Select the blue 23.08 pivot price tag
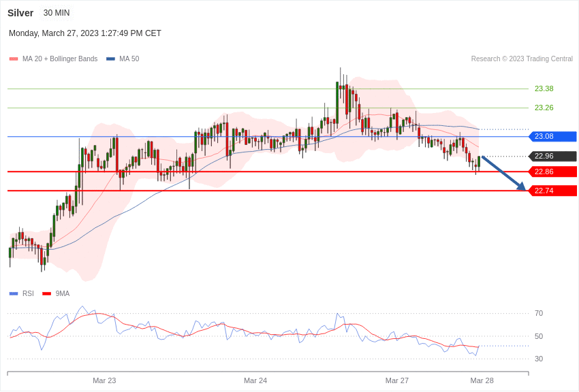The image size is (579, 392). pos(553,136)
